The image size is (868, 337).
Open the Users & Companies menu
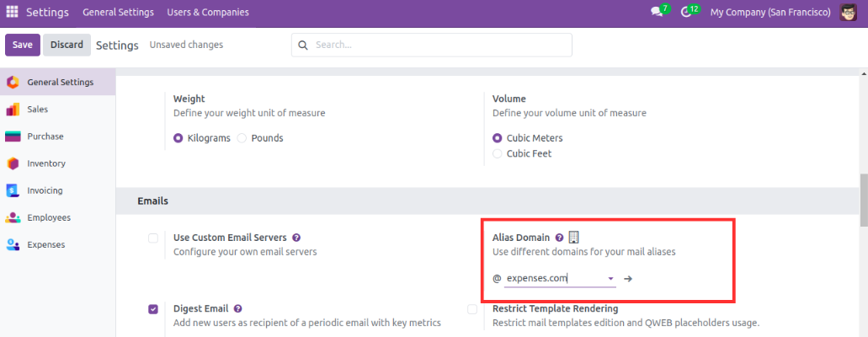pos(208,12)
